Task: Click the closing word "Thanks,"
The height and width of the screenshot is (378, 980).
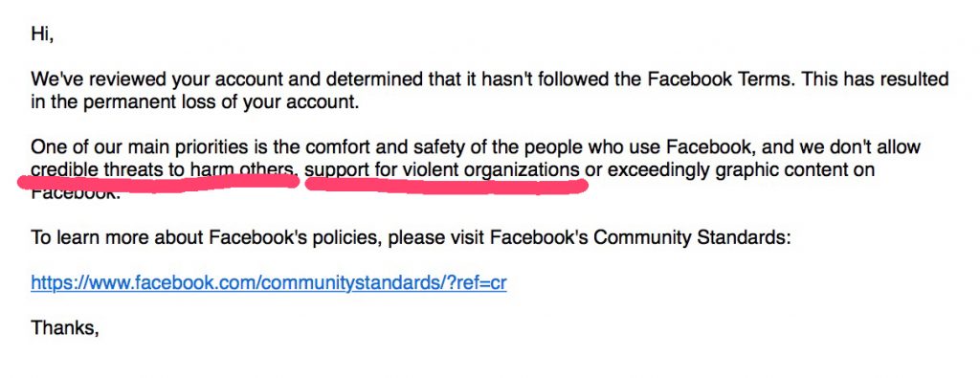Action: pos(65,327)
